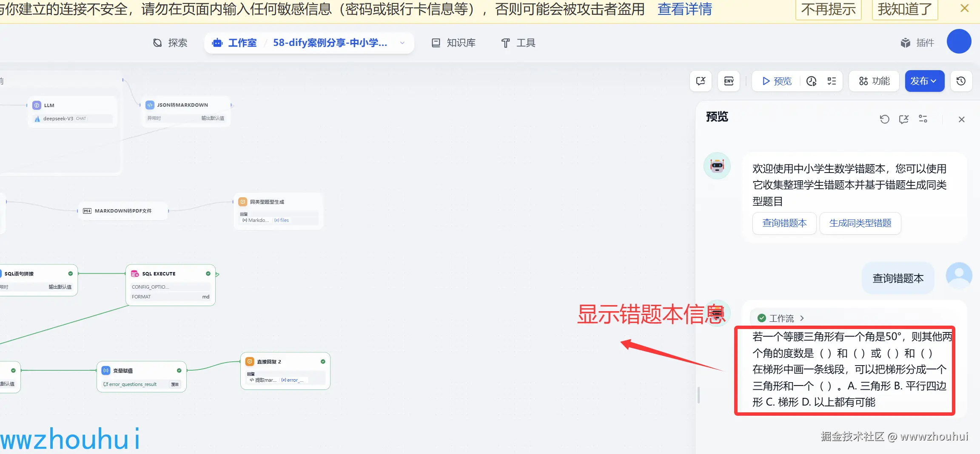
Task: Open the 查看详情 link
Action: point(684,9)
